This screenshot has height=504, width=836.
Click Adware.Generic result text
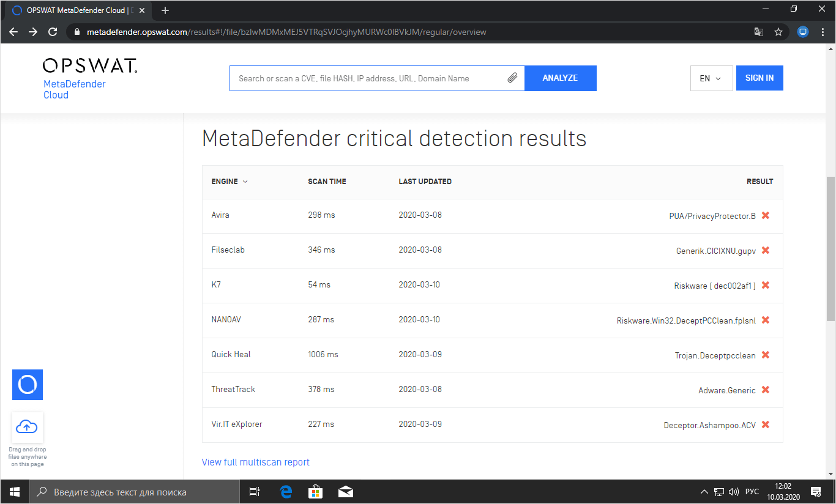727,390
